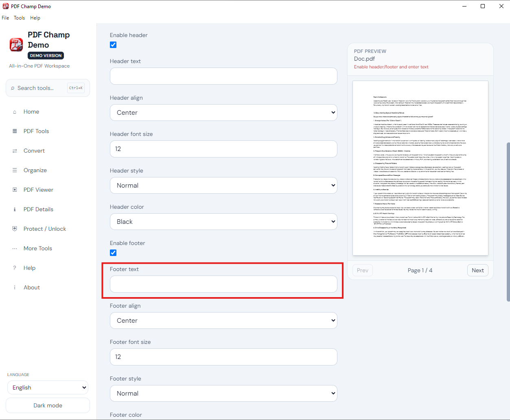
Task: Click the PDF Viewer icon
Action: click(x=15, y=190)
